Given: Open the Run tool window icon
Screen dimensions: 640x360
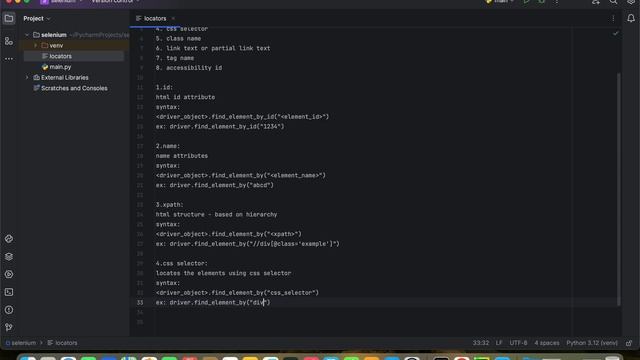Looking at the screenshot, I should 9,274.
